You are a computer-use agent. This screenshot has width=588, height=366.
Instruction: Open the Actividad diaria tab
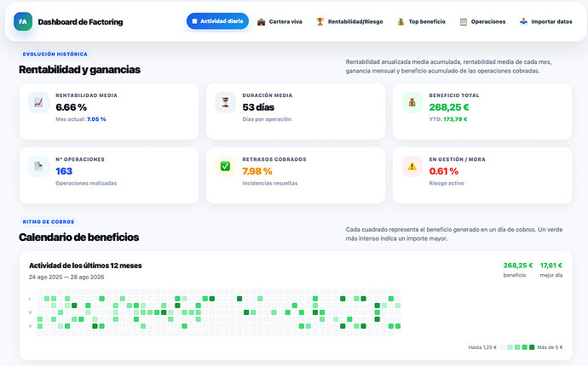[x=217, y=21]
